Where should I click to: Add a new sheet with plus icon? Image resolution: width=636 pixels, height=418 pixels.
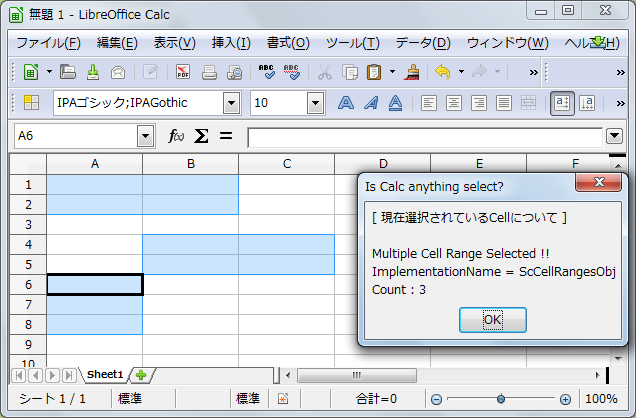141,375
